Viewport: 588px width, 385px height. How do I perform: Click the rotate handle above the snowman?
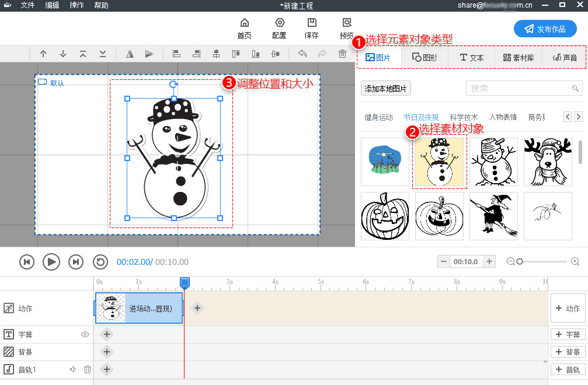tap(173, 84)
